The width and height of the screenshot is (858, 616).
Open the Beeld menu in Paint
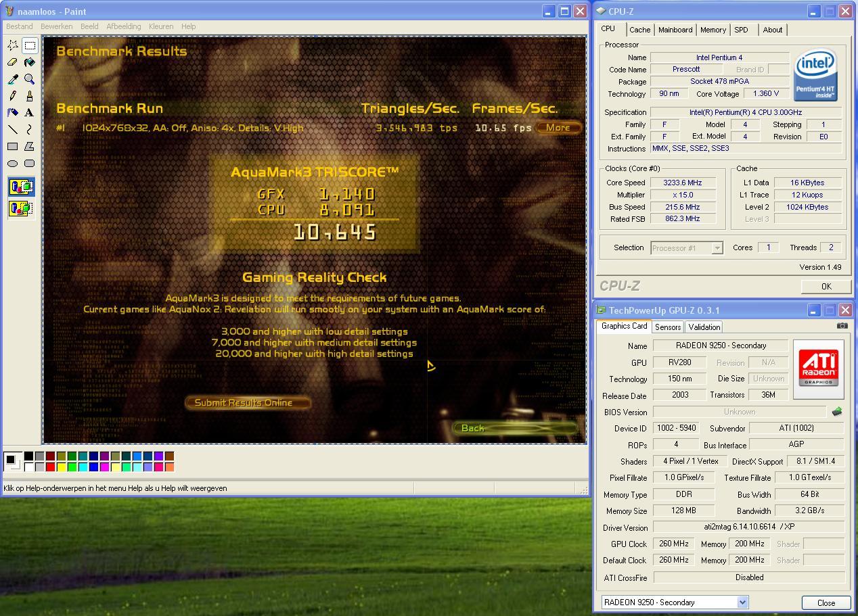pos(89,26)
